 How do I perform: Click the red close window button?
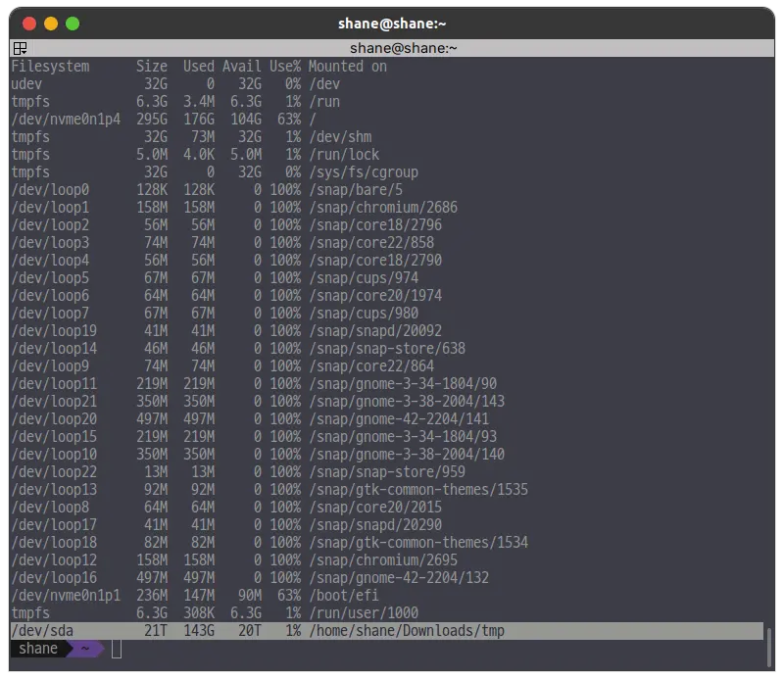(x=29, y=24)
